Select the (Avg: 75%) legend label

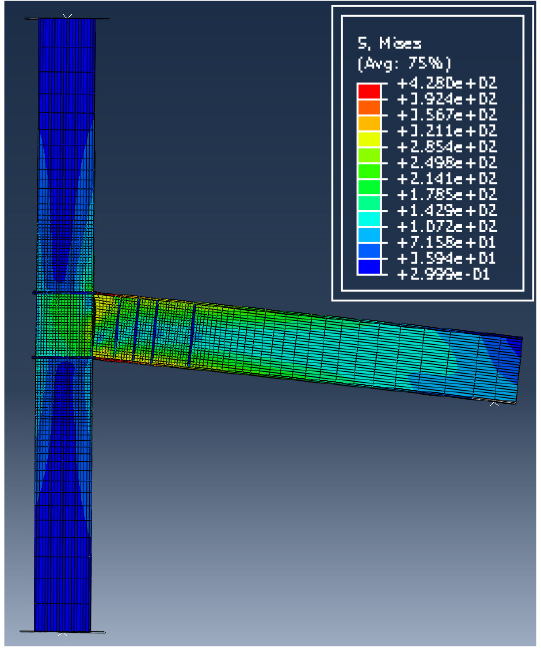pyautogui.click(x=404, y=63)
